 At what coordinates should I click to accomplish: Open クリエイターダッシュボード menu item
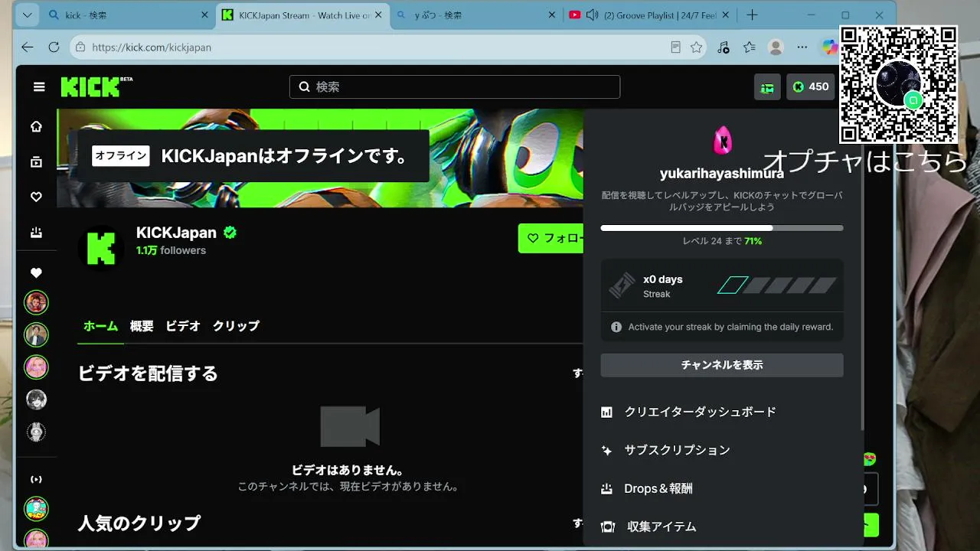pyautogui.click(x=722, y=412)
